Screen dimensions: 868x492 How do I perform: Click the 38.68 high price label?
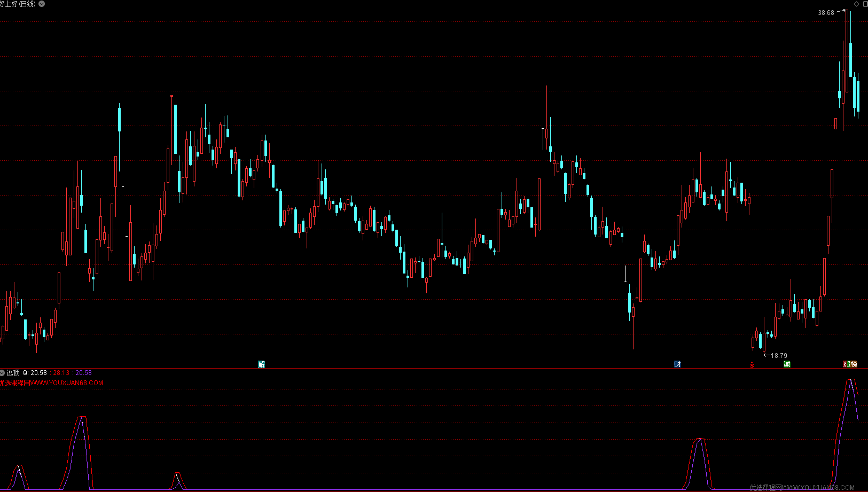pos(826,13)
